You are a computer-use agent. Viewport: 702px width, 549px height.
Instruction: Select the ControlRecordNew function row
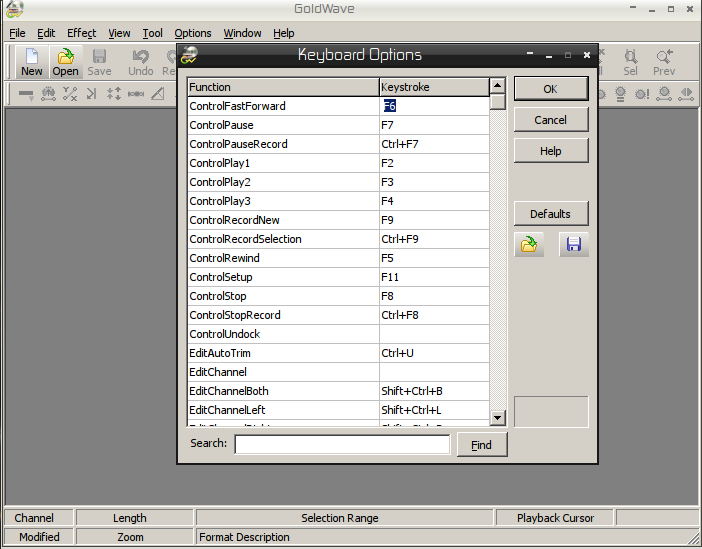click(283, 220)
